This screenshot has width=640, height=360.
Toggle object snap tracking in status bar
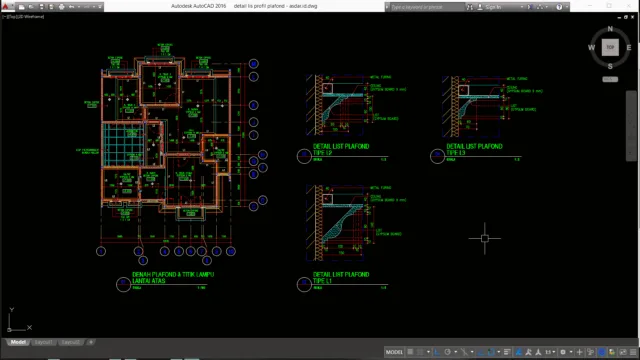[x=480, y=352]
